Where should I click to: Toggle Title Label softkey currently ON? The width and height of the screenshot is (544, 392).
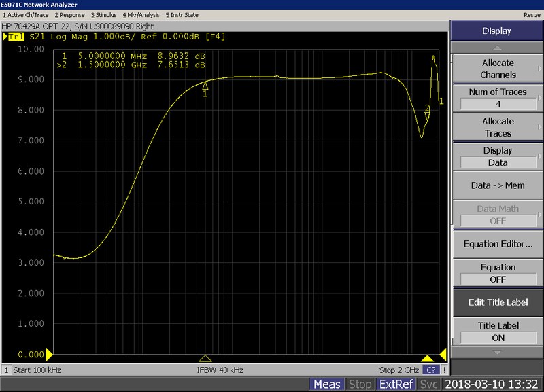[498, 332]
